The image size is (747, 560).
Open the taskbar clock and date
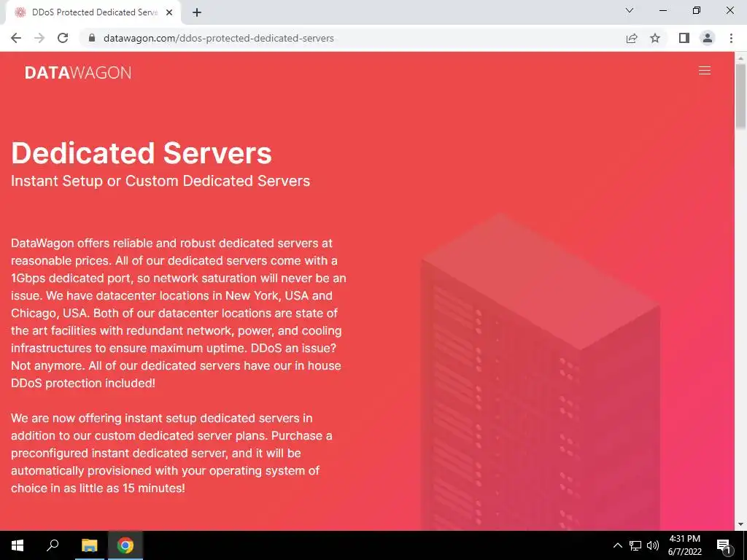pos(684,545)
